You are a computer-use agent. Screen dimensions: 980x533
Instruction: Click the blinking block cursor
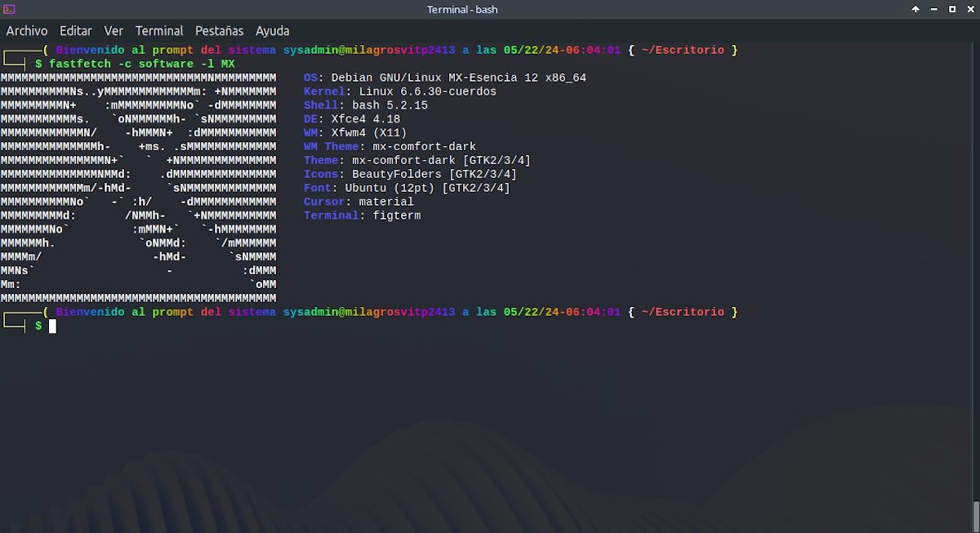coord(51,326)
